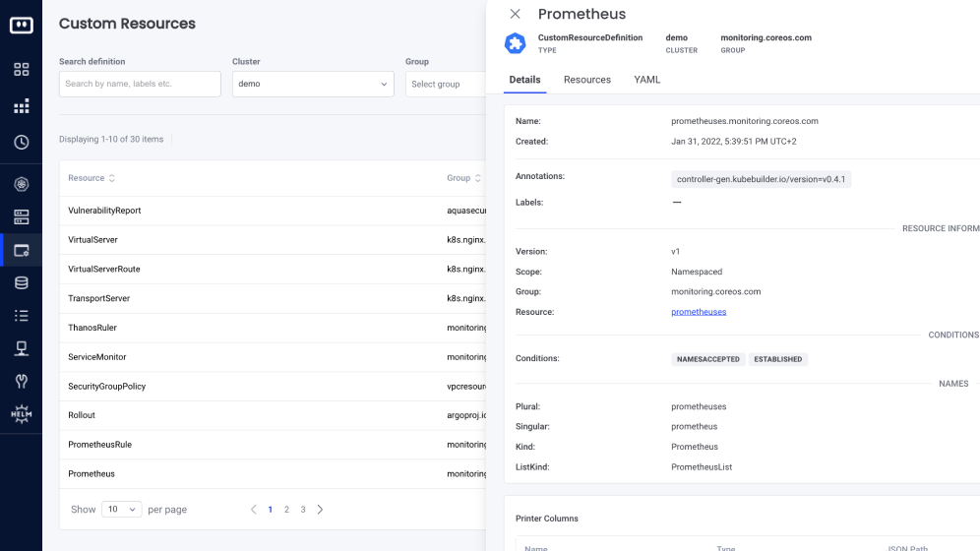Select the SecurityGroupPolicy row

(273, 387)
